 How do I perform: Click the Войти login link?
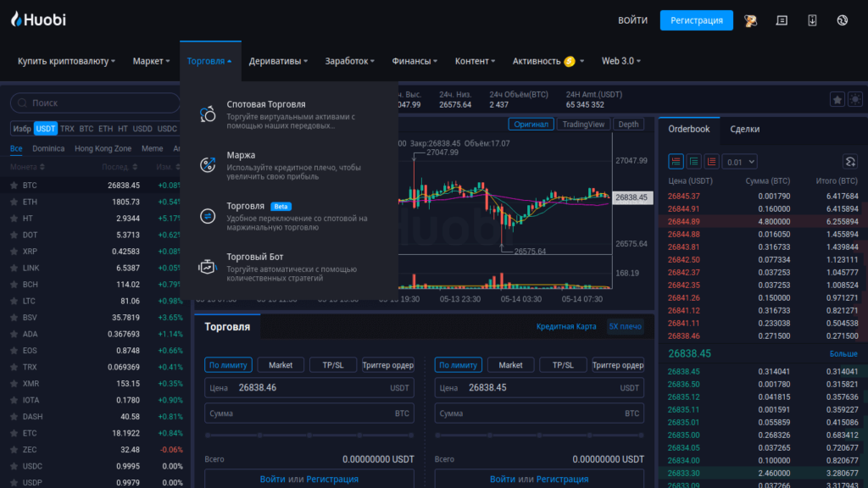632,19
